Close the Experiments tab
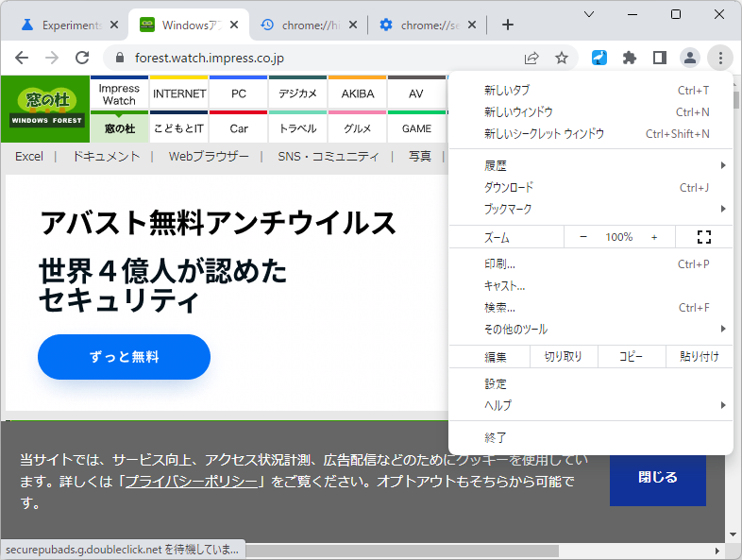Image resolution: width=742 pixels, height=560 pixels. 114,25
